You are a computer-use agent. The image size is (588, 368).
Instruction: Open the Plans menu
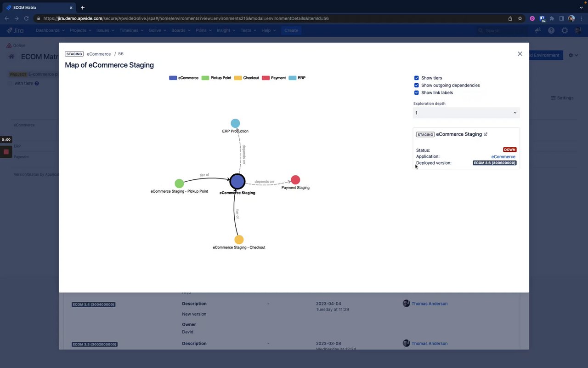click(x=204, y=30)
